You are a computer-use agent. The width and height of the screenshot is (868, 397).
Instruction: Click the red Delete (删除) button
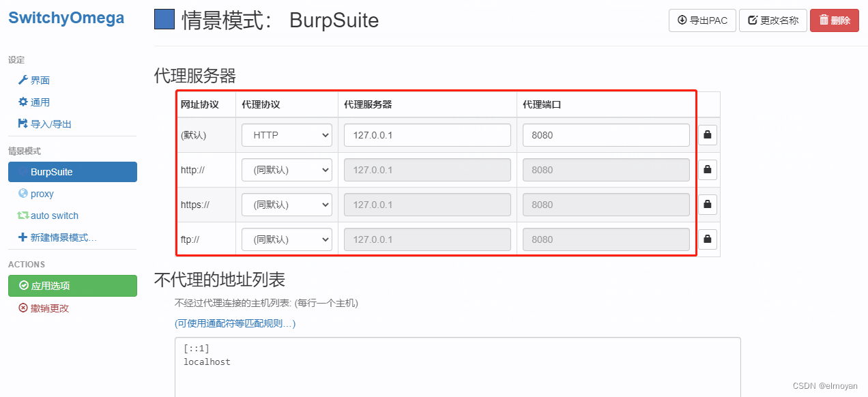pyautogui.click(x=835, y=20)
